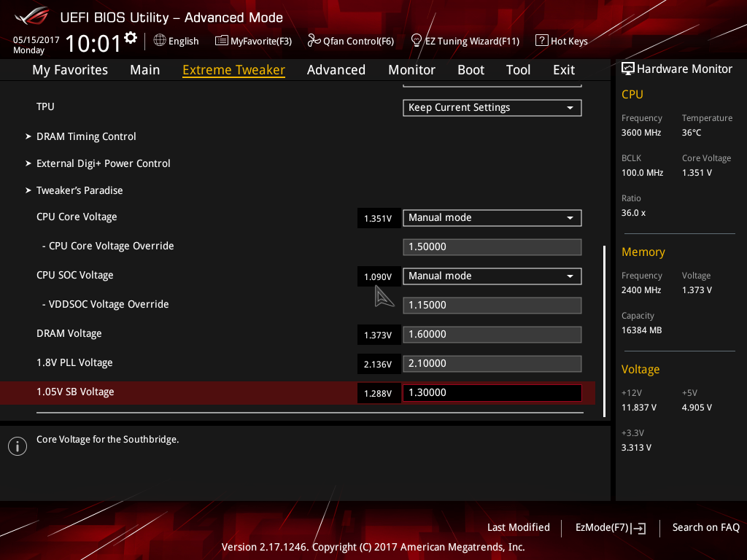Click the 10:01 clock display
The height and width of the screenshot is (560, 747).
pyautogui.click(x=93, y=43)
